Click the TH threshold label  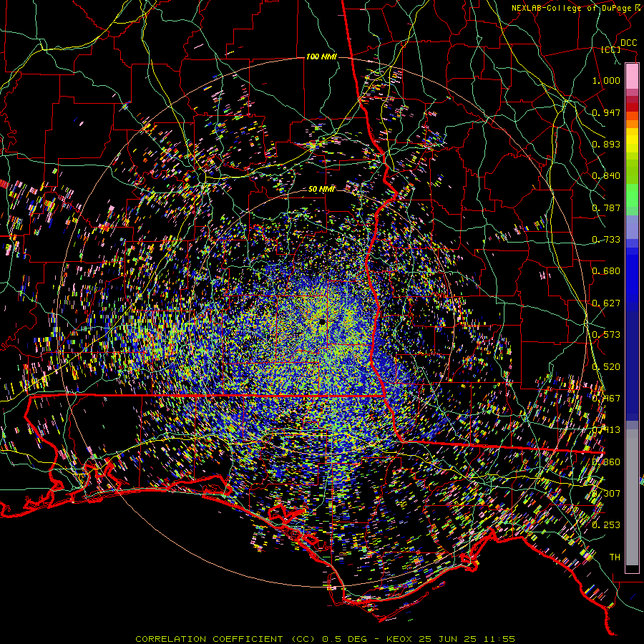(615, 557)
